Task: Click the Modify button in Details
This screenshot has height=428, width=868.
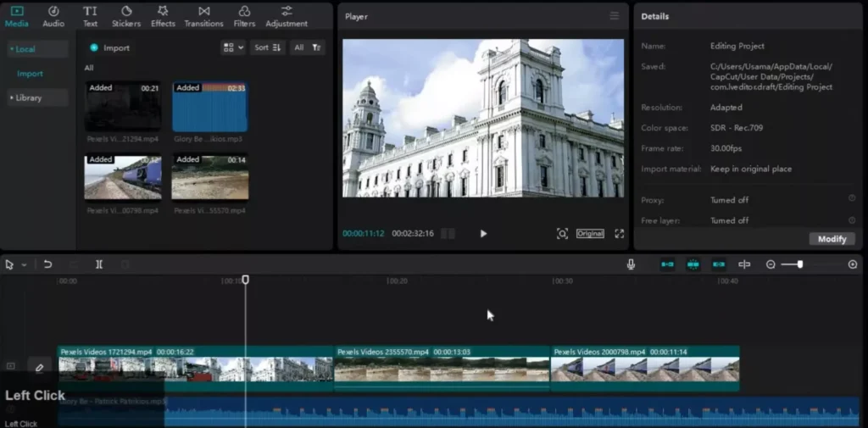Action: [832, 239]
